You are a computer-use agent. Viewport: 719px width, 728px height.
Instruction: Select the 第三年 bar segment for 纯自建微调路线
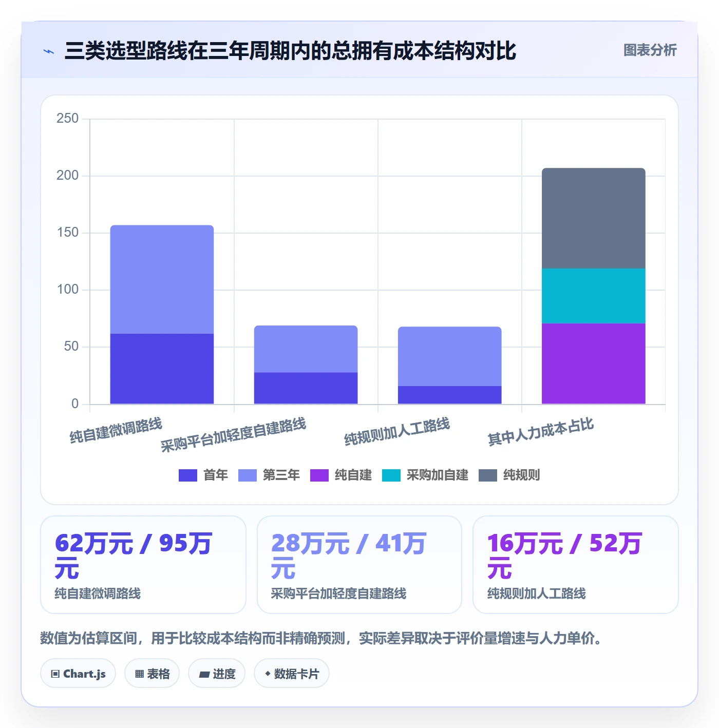tap(162, 279)
